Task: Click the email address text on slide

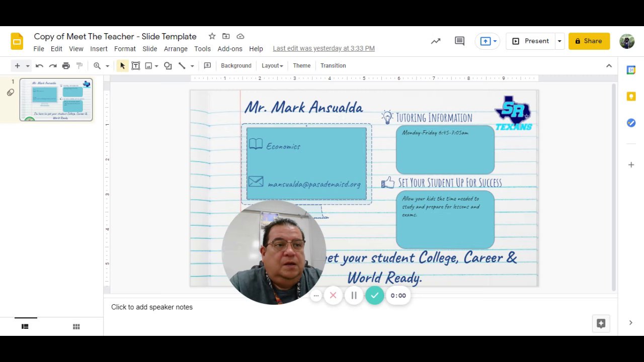Action: pyautogui.click(x=314, y=185)
